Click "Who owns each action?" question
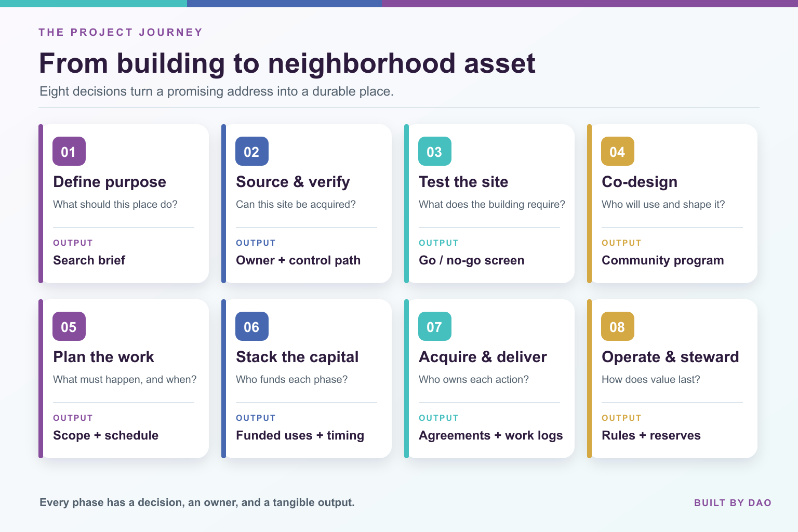 click(474, 379)
